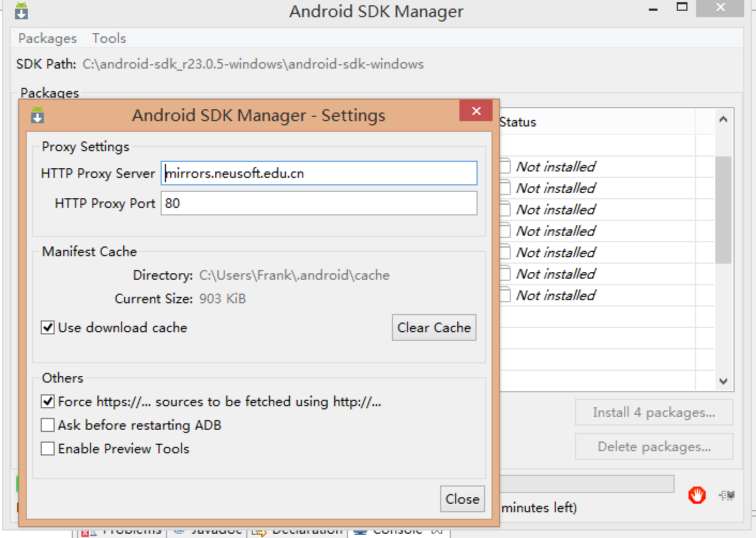Close the Settings dialog with red X
This screenshot has width=756, height=538.
point(476,111)
